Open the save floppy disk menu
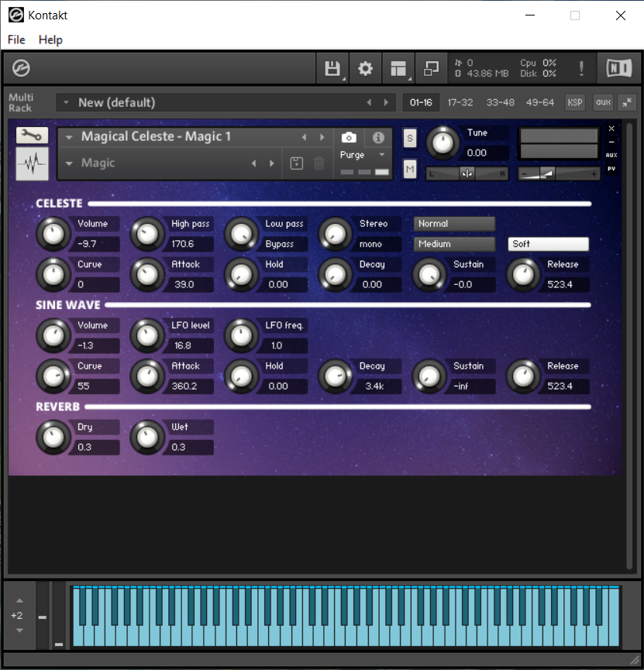This screenshot has height=670, width=644. pos(332,68)
